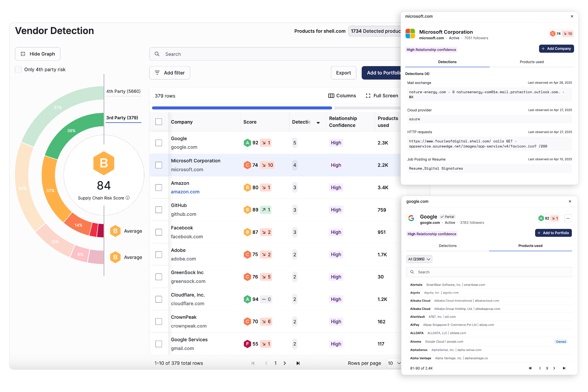Click the Search field in google.com panel
The image size is (588, 392).
489,272
